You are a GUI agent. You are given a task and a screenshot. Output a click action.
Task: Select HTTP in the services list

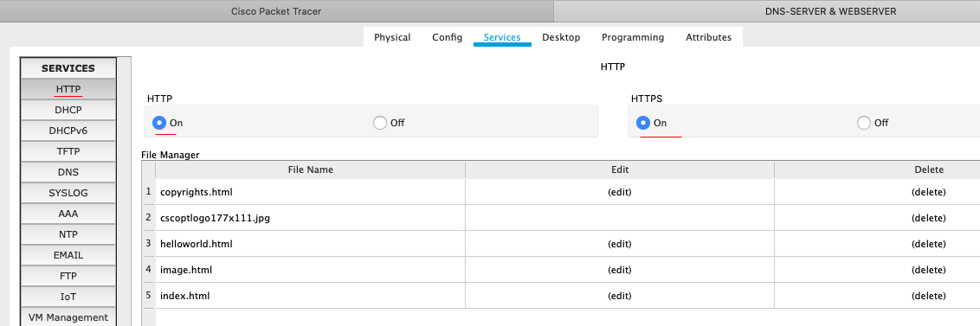pyautogui.click(x=68, y=89)
